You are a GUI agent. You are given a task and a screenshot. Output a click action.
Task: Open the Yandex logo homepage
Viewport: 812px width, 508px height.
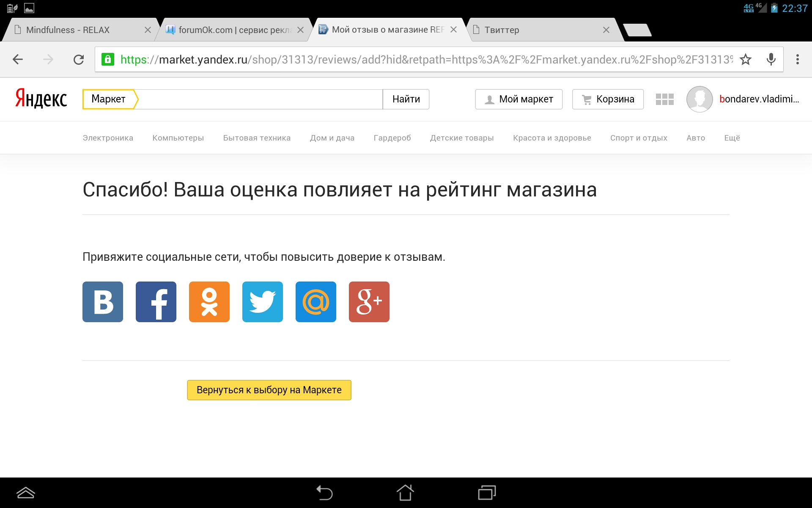coord(41,99)
